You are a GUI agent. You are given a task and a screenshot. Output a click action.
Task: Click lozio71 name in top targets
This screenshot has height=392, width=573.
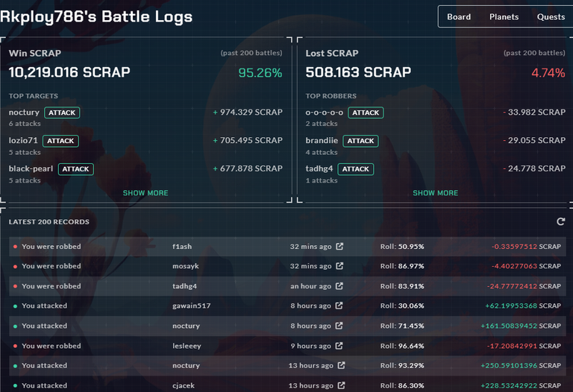23,141
